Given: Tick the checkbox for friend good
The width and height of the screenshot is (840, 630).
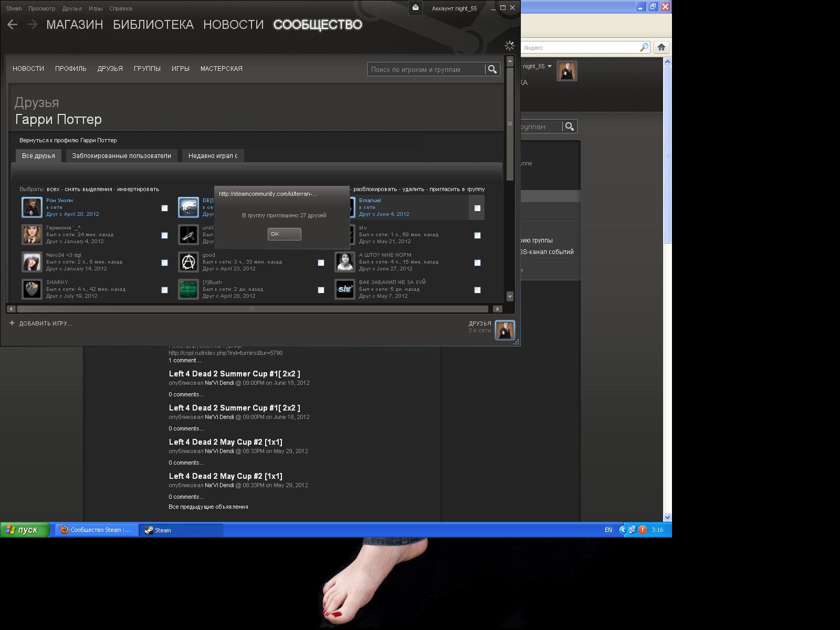Looking at the screenshot, I should click(321, 263).
